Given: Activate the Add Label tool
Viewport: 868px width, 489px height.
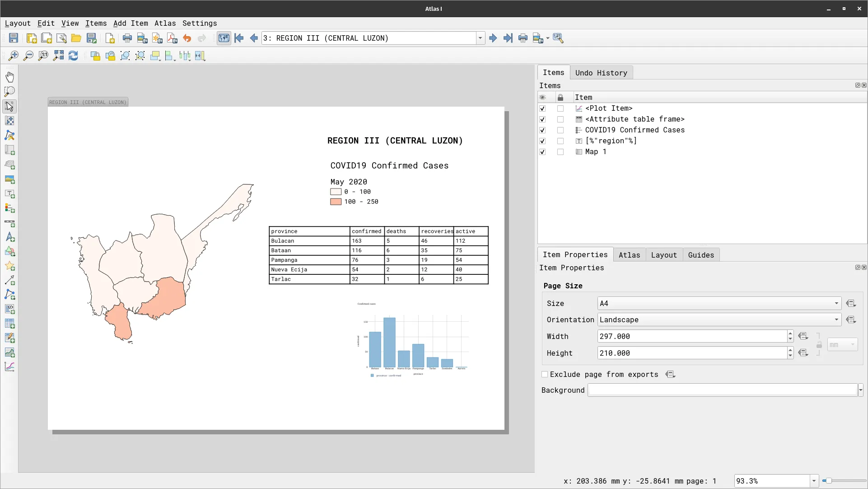Looking at the screenshot, I should pos(9,194).
